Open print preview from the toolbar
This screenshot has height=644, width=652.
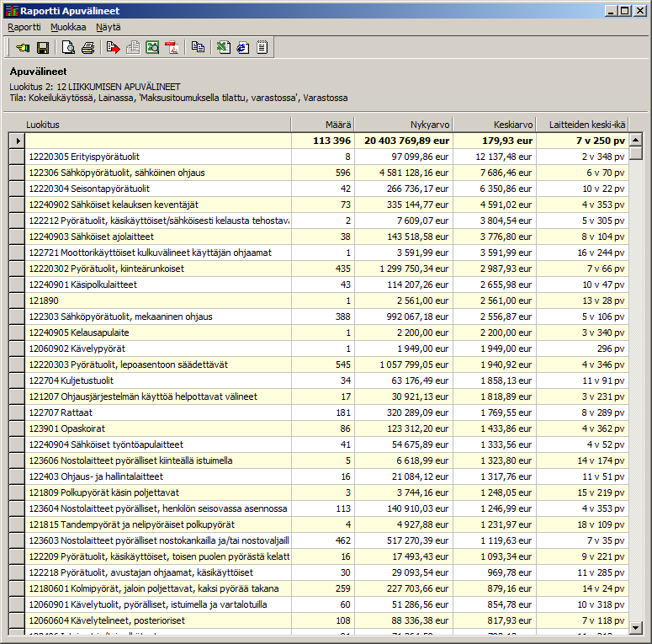68,48
